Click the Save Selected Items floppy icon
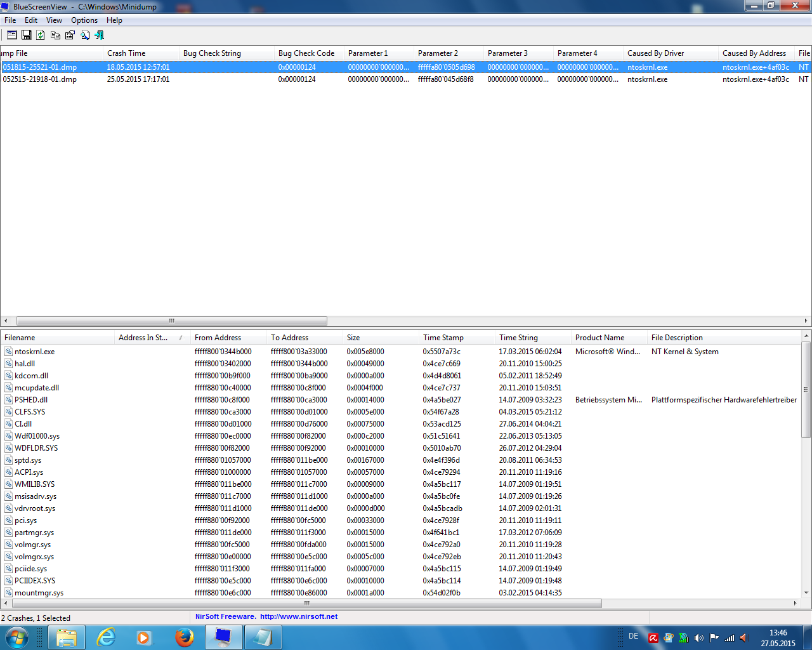 tap(27, 35)
